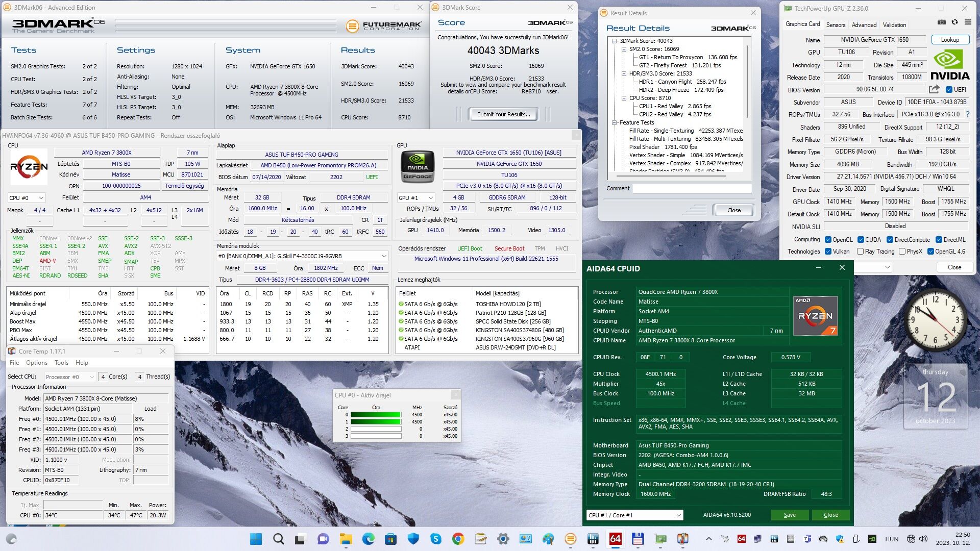Click NVIDIA icon in system tray

pyautogui.click(x=873, y=539)
